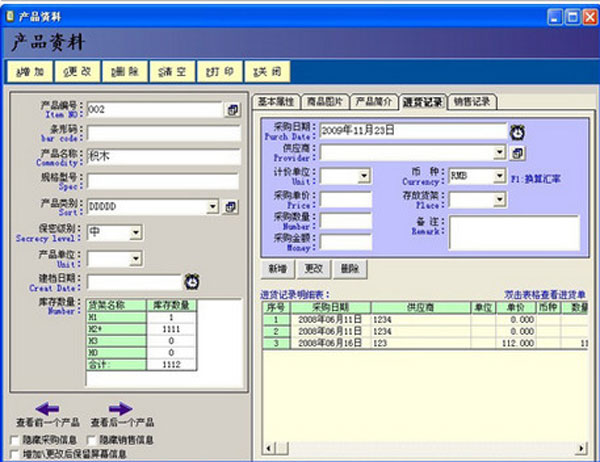The height and width of the screenshot is (462, 600).
Task: Open the 销售记录 tab
Action: [x=471, y=102]
